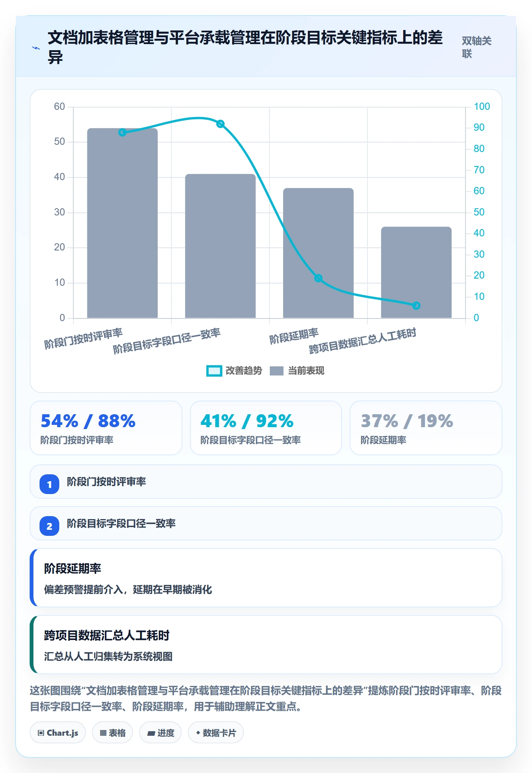This screenshot has width=532, height=773.
Task: Click the number 2 badge
Action: coord(49,526)
